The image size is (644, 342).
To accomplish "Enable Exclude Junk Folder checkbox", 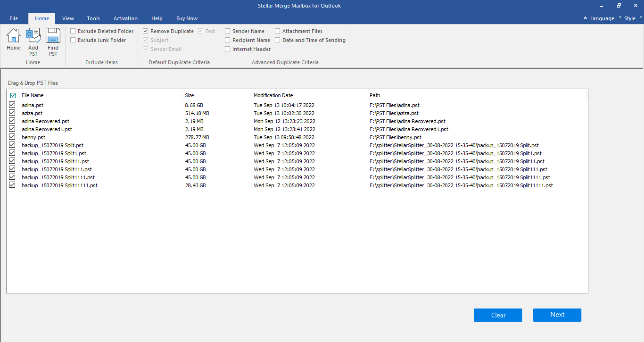I will pos(73,40).
